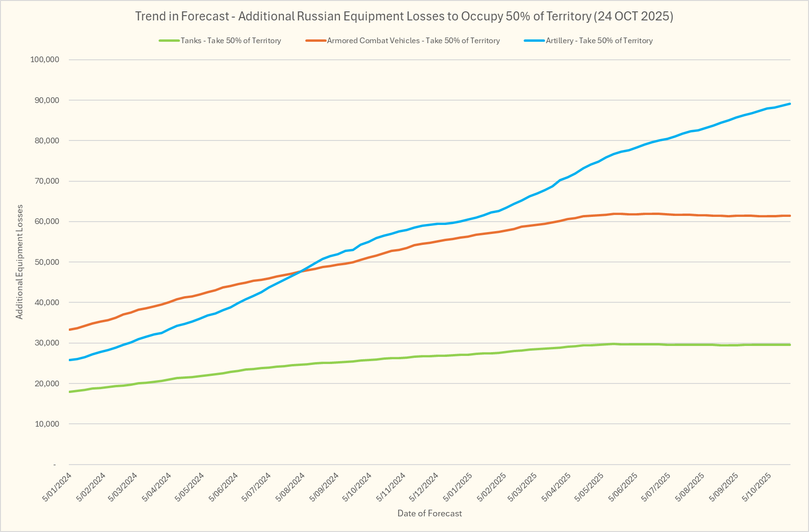Click the end of the blue Artillery line

click(789, 104)
